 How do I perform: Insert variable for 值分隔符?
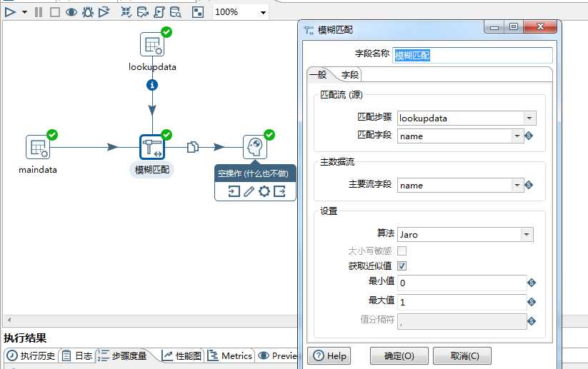click(532, 321)
